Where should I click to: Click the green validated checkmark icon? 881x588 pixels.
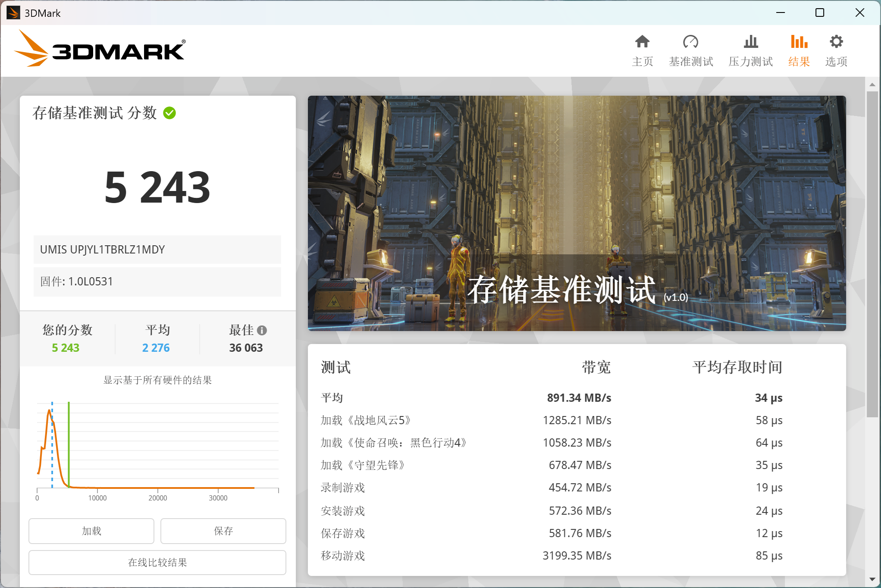coord(169,113)
